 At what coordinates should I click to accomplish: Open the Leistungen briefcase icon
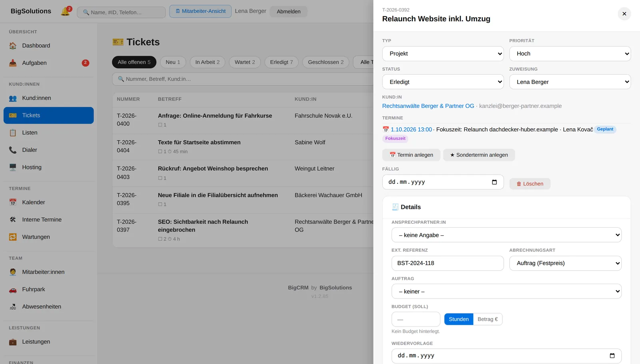pyautogui.click(x=13, y=342)
